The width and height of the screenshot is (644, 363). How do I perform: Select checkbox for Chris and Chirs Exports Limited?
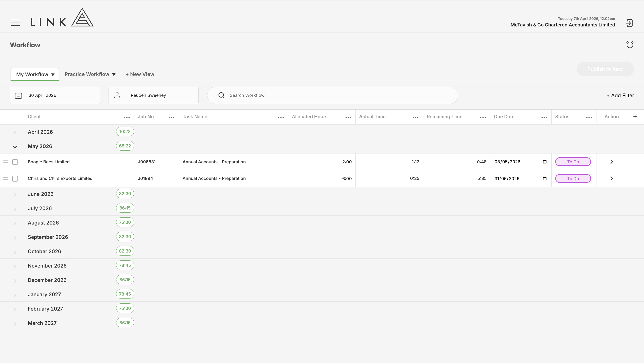tap(15, 179)
